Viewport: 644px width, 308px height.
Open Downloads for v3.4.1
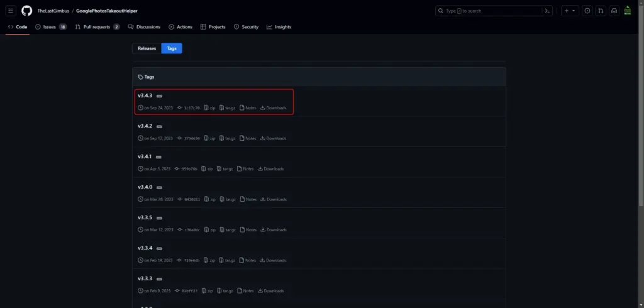(x=270, y=169)
